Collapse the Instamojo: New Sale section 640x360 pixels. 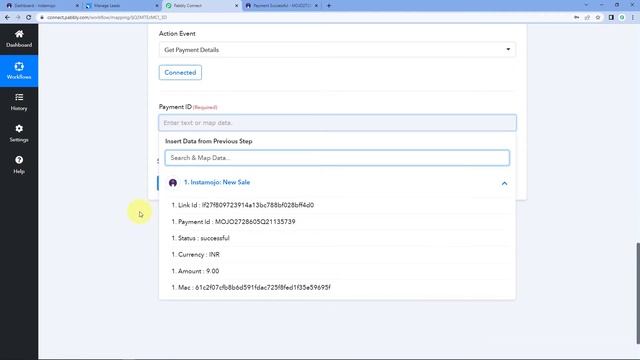click(504, 184)
